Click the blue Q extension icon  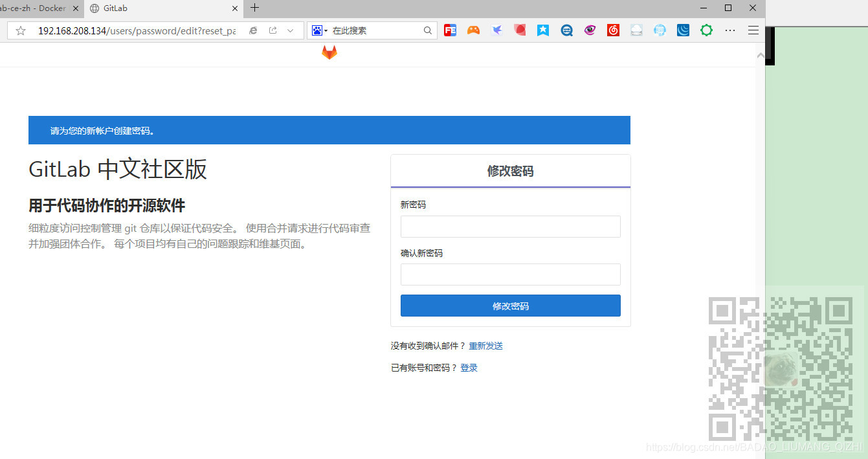[x=566, y=30]
